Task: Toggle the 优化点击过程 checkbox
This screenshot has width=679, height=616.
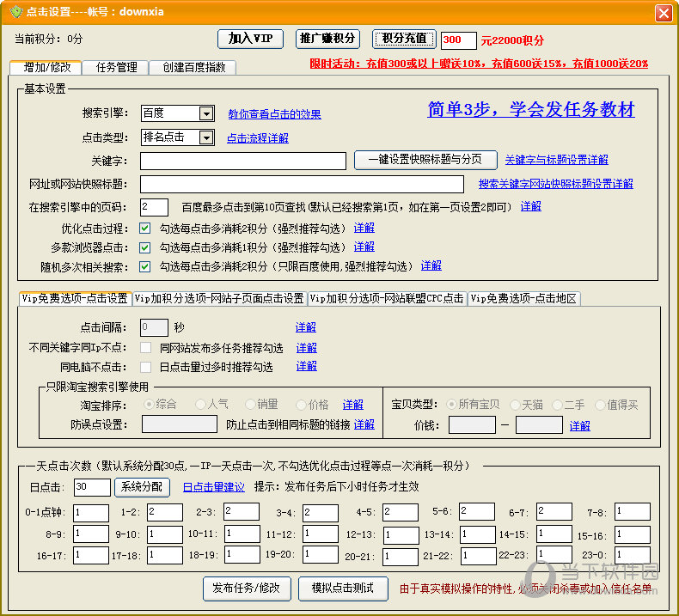Action: pyautogui.click(x=145, y=229)
